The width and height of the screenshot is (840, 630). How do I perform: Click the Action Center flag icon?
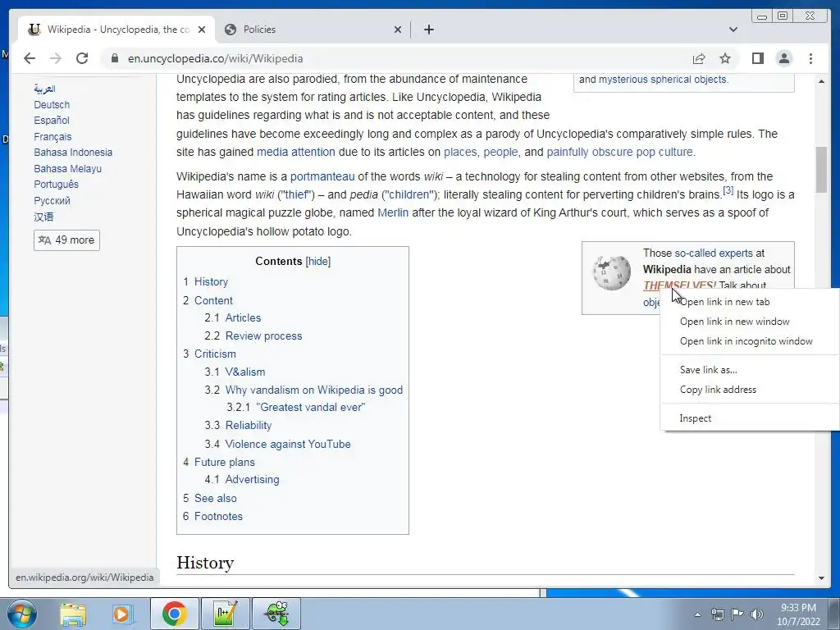click(x=737, y=614)
